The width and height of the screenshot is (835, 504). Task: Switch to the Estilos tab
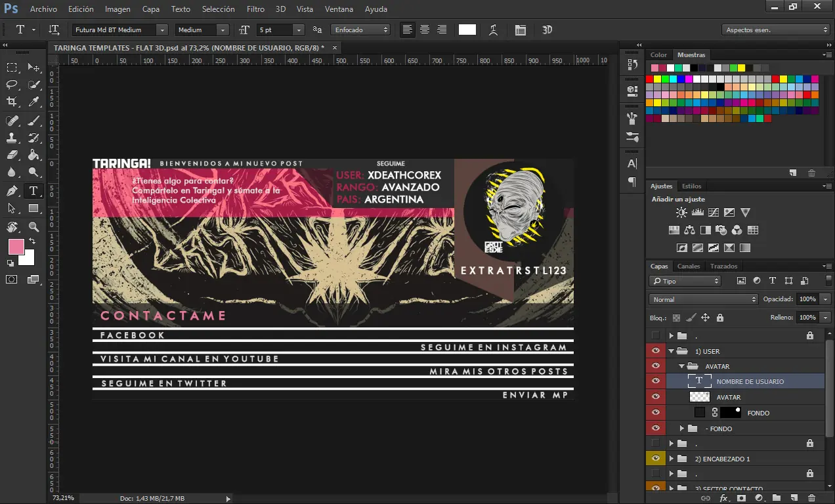click(x=691, y=186)
